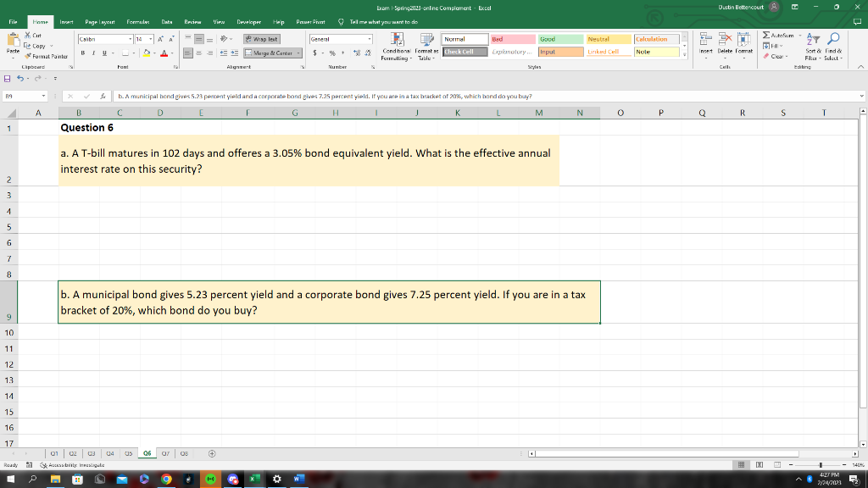
Task: Decrease decimal places
Action: (368, 53)
